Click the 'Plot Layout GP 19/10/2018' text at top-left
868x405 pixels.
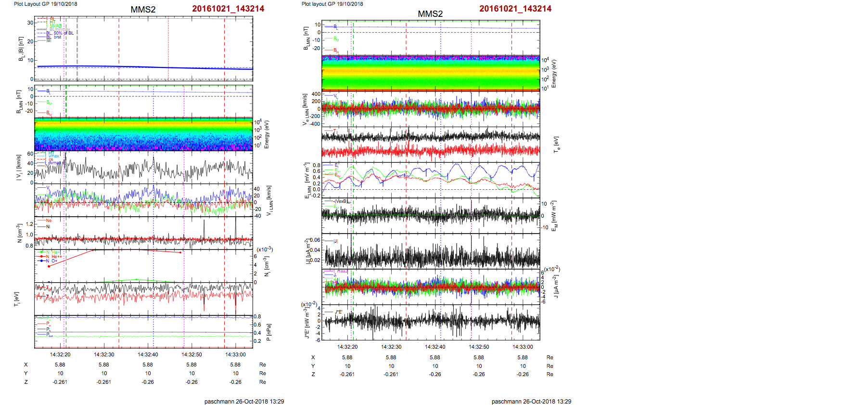45,4
